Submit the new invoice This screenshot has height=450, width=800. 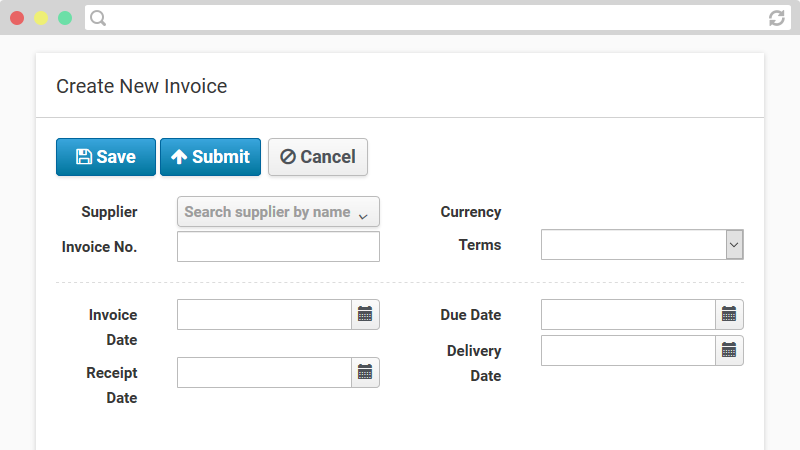point(210,157)
